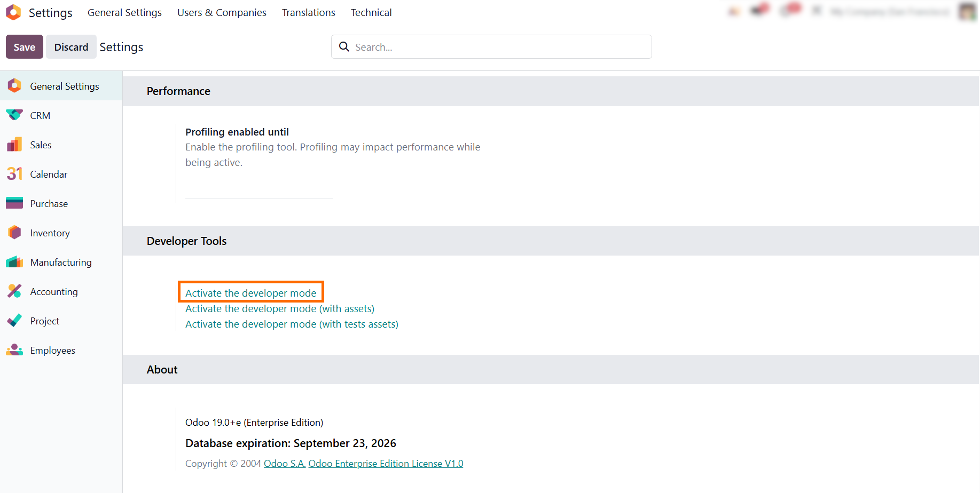
Task: Open the user avatar menu
Action: [967, 11]
